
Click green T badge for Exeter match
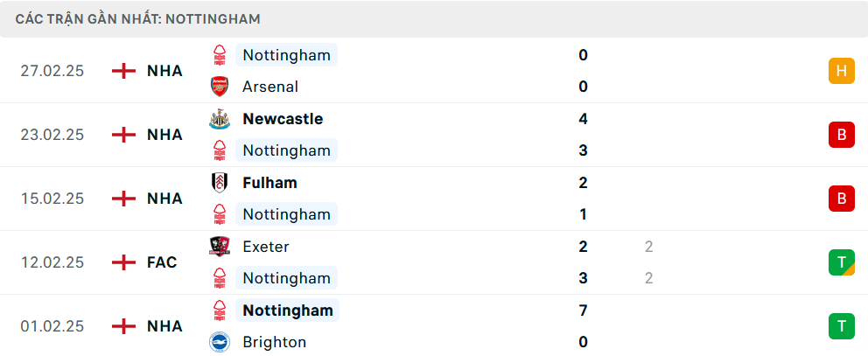(841, 262)
